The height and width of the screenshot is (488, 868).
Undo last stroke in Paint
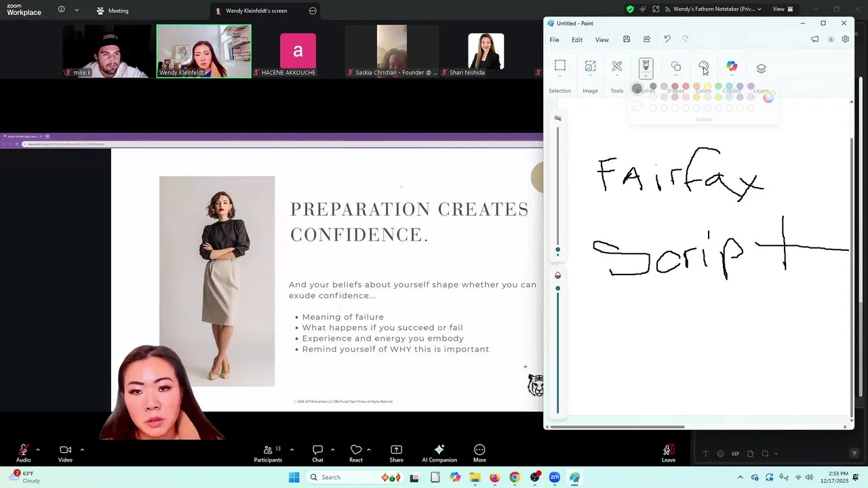[x=667, y=39]
